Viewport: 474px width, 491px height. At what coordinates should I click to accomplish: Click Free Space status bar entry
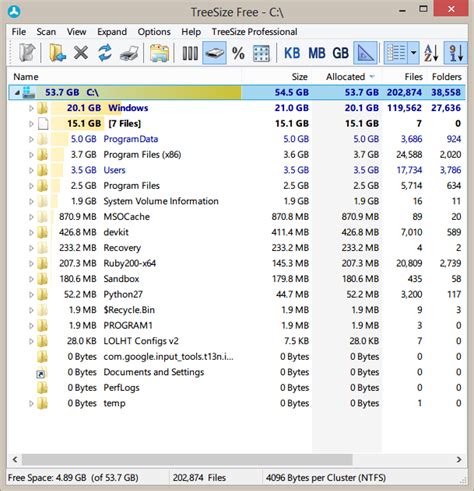point(73,478)
